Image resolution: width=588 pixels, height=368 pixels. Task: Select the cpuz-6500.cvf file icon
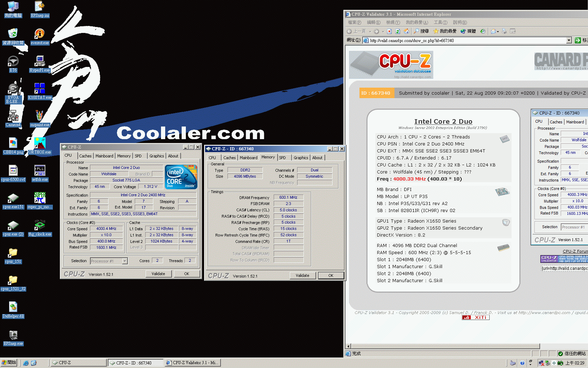click(x=13, y=173)
